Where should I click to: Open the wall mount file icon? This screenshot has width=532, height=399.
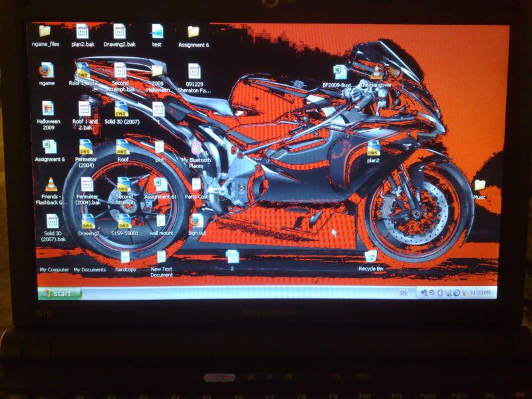161,221
